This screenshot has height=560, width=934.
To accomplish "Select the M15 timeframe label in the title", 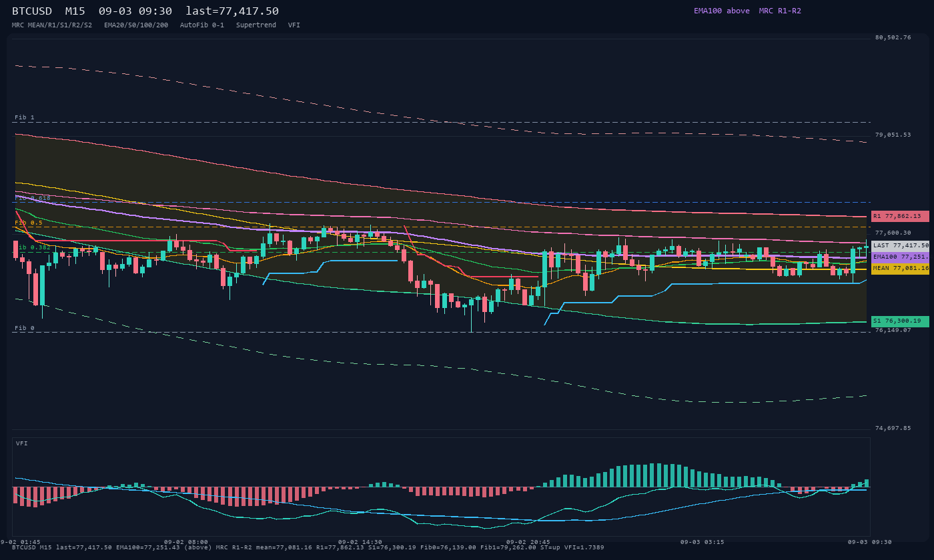I will pyautogui.click(x=75, y=11).
